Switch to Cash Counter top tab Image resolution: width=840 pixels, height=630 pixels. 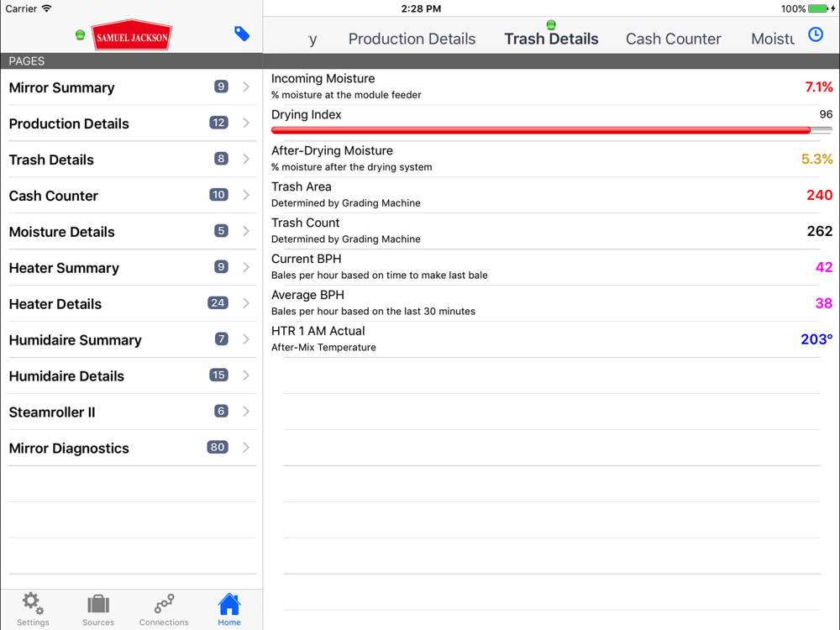point(674,39)
